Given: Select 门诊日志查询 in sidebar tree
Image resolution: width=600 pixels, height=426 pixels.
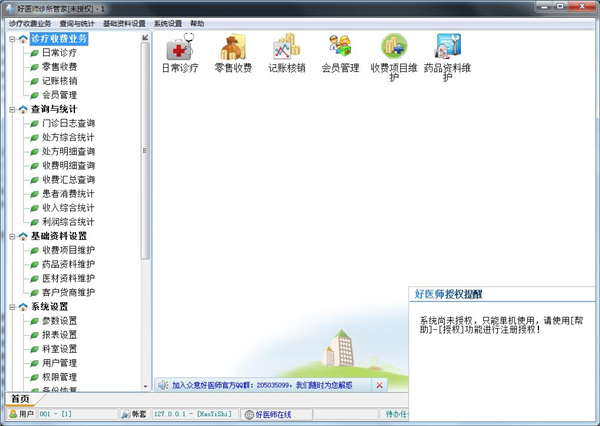Looking at the screenshot, I should (x=68, y=123).
